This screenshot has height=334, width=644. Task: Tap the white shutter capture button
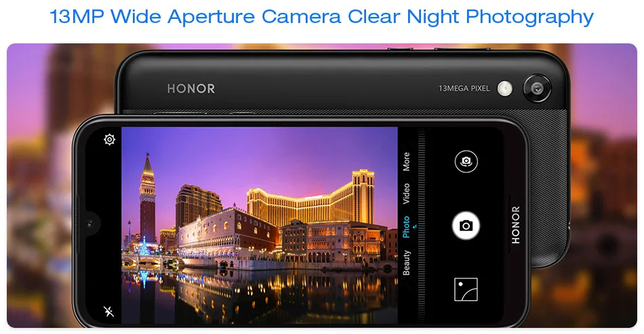pos(466,226)
